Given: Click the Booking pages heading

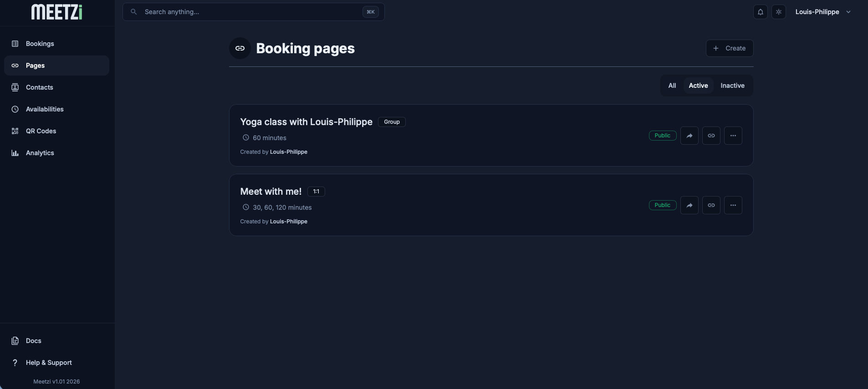Looking at the screenshot, I should pos(306,48).
